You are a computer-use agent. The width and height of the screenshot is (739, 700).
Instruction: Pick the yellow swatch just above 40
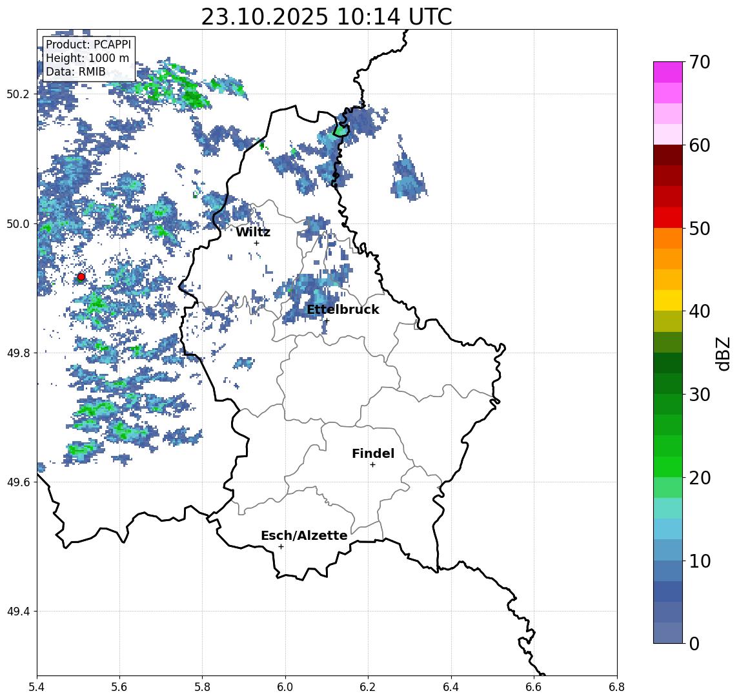point(668,300)
